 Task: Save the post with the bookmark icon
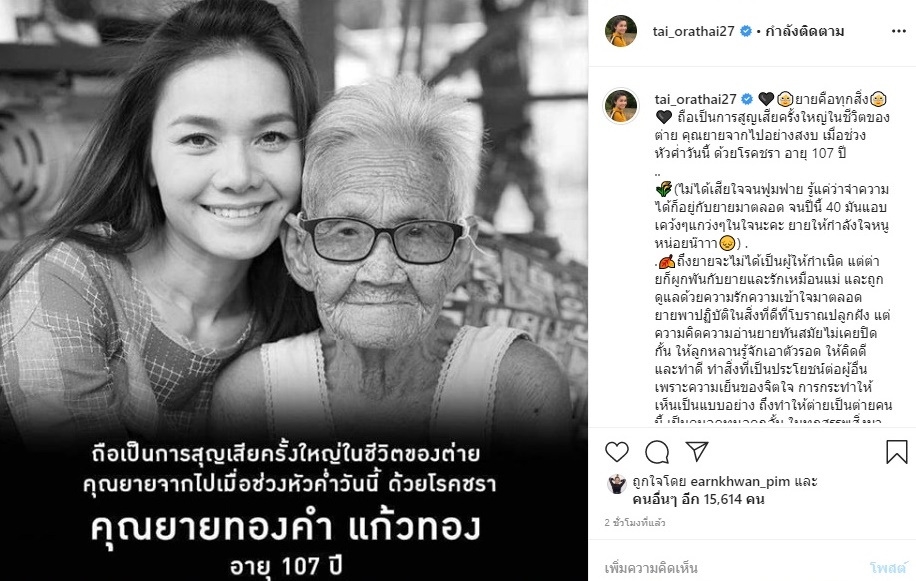click(896, 452)
